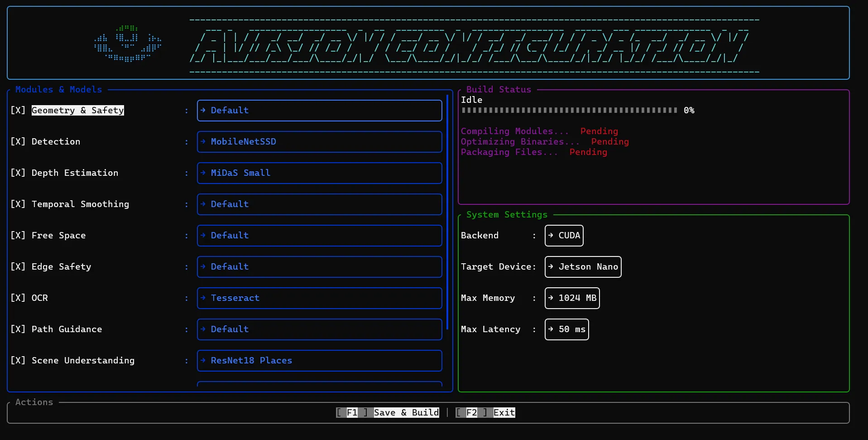Toggle the Scene Understanding checkbox
The width and height of the screenshot is (868, 440).
tap(18, 361)
